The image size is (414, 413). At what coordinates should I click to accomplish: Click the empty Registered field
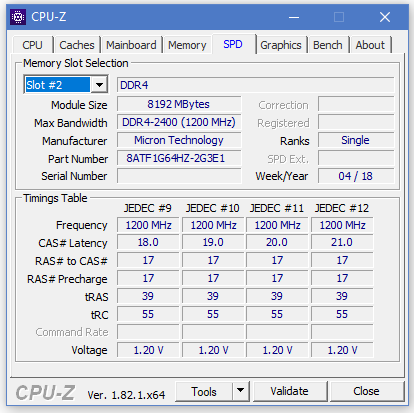(x=356, y=122)
